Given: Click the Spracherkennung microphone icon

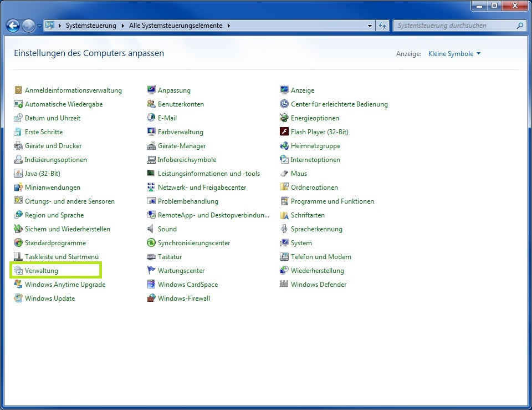Looking at the screenshot, I should pyautogui.click(x=284, y=229).
